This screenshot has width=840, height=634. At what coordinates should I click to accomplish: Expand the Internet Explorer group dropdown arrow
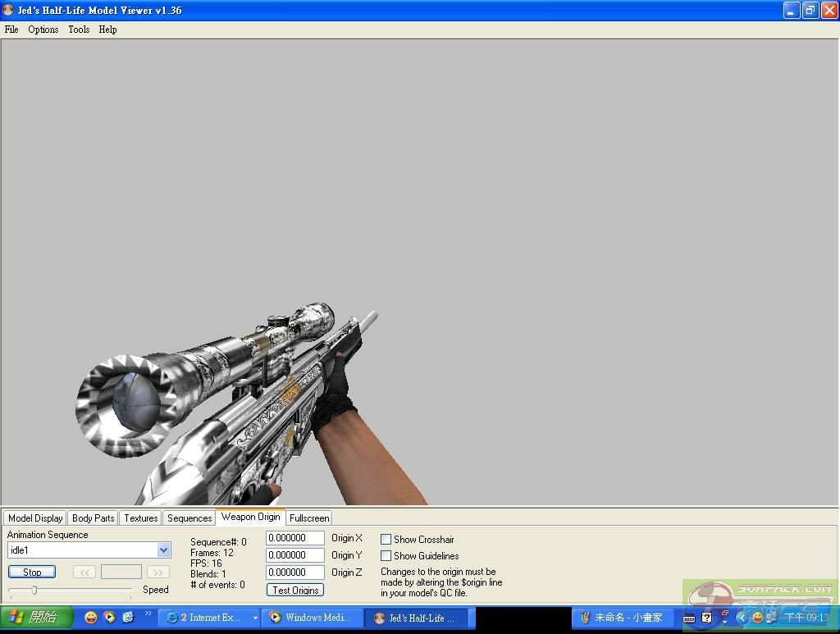click(255, 618)
